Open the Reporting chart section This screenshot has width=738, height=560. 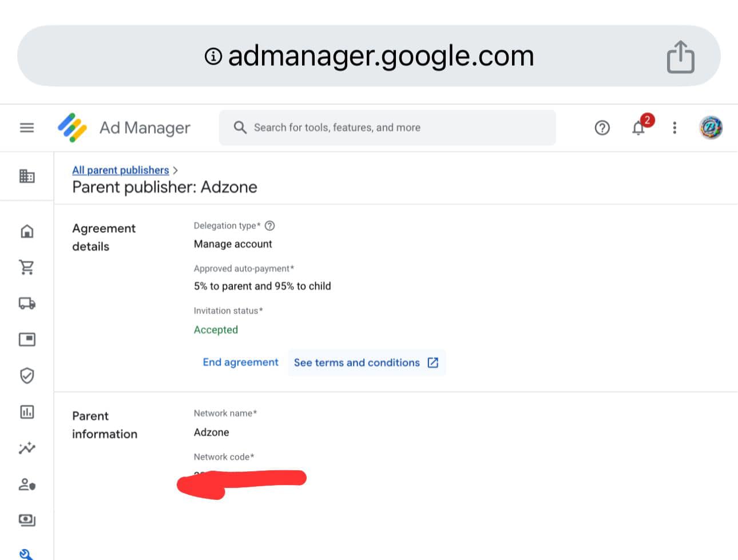(x=27, y=412)
